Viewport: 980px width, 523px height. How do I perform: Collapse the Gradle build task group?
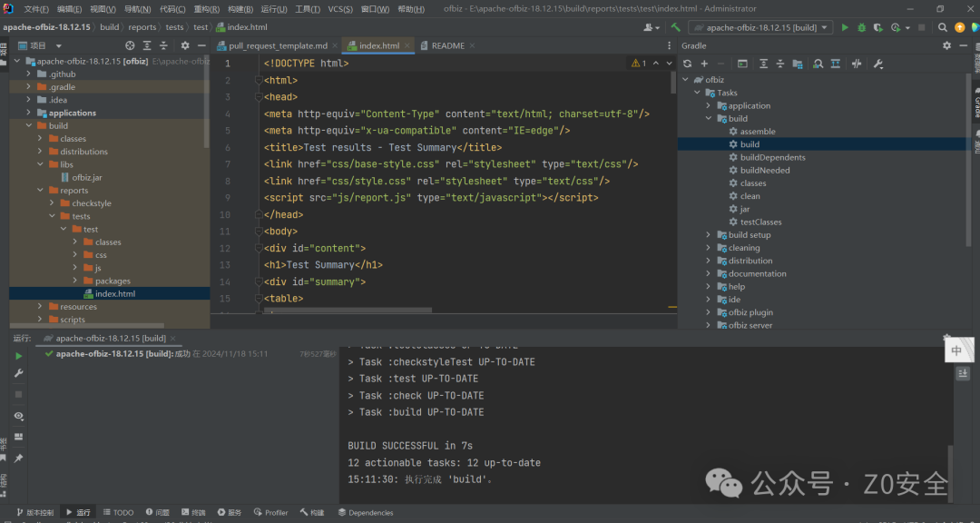pos(708,118)
